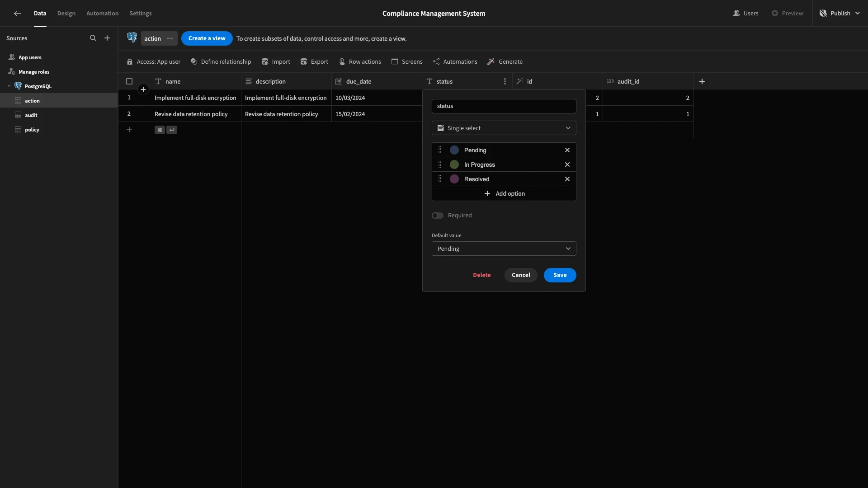This screenshot has height=488, width=868.
Task: Grab the In Progress drag handle
Action: point(440,165)
